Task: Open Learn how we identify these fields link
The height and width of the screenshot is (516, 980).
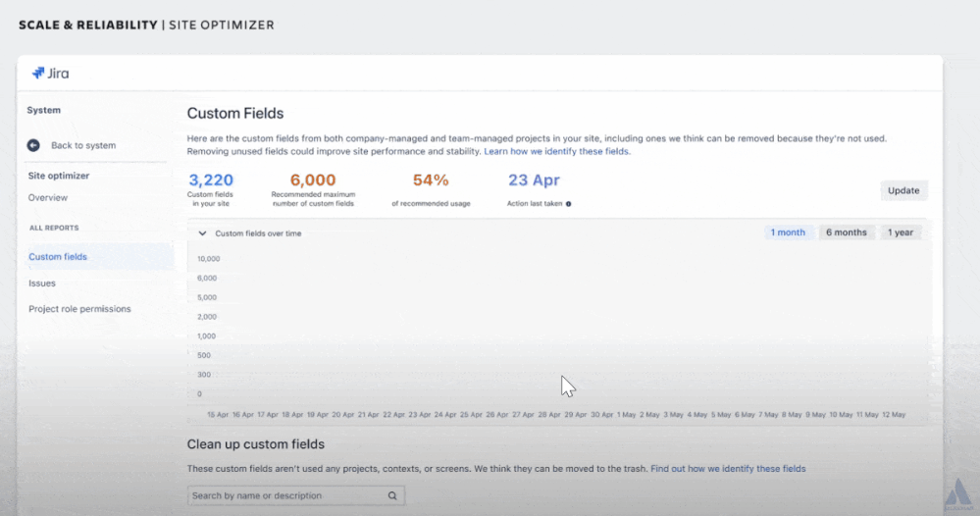Action: [x=557, y=151]
